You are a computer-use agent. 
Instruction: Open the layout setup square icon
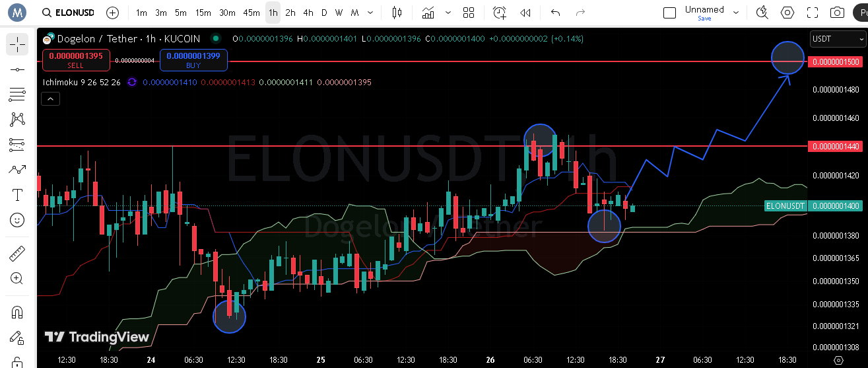[x=669, y=13]
